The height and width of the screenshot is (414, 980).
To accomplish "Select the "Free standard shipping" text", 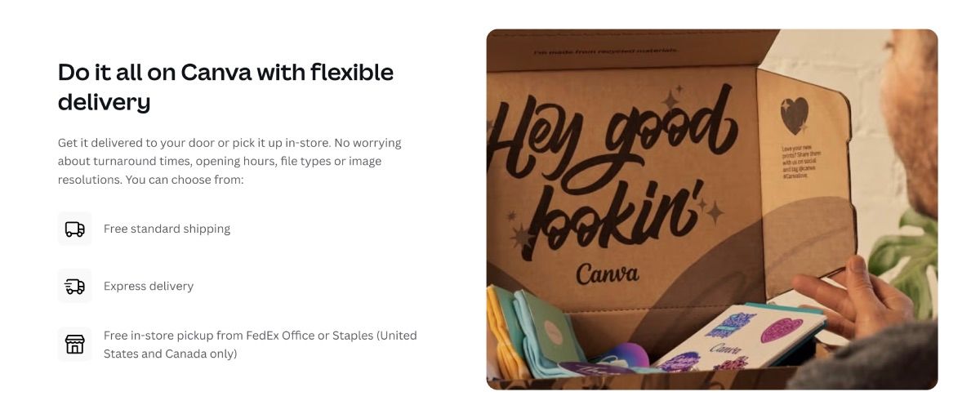I will (167, 229).
